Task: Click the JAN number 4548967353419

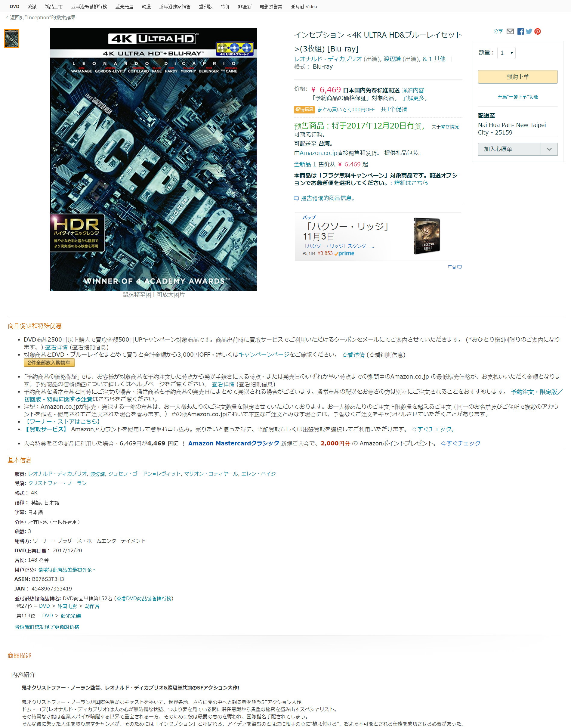Action: pos(51,589)
